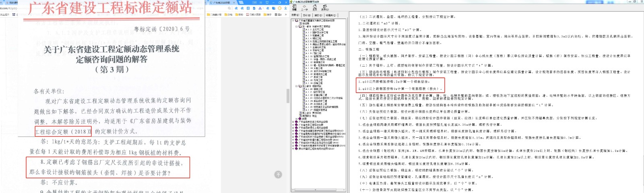644x193 pixels.
Task: Collapse the 广东省房屋建筑与装饰工程综合定额 root node
Action: tap(293, 21)
